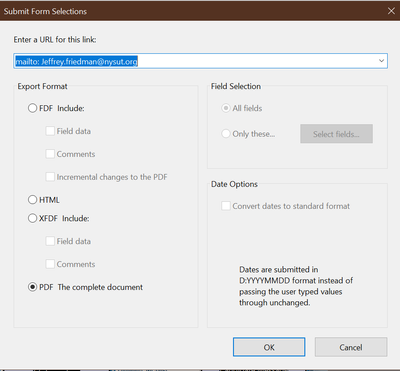Close the Submit Form Selections dialog
This screenshot has height=371, width=400.
[x=391, y=11]
